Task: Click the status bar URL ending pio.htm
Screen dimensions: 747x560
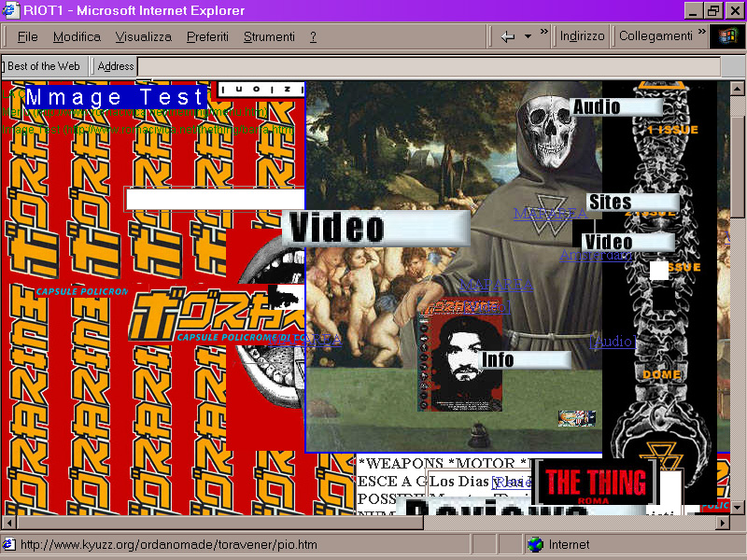Action: click(169, 544)
